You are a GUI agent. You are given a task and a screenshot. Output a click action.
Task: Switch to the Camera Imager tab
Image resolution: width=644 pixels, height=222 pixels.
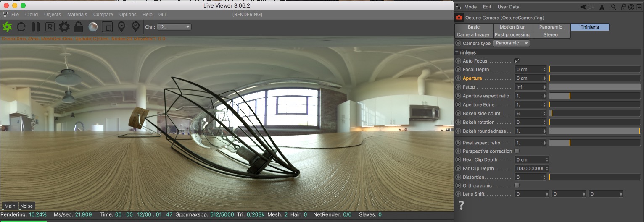click(x=474, y=34)
